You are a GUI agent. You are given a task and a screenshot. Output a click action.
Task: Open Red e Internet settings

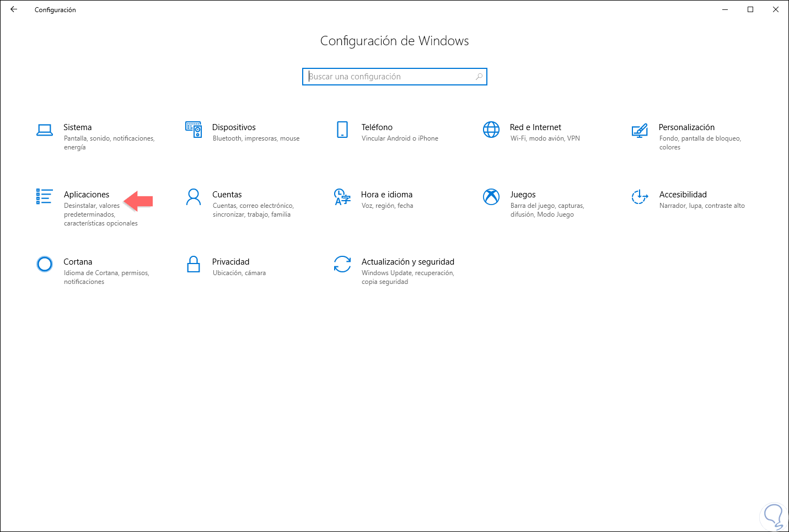535,127
